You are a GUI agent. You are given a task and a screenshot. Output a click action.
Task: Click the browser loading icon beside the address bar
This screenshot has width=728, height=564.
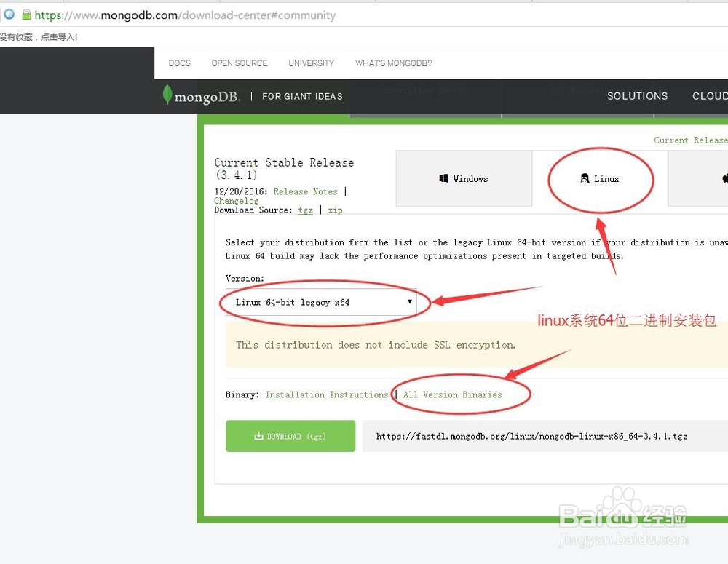pyautogui.click(x=9, y=15)
